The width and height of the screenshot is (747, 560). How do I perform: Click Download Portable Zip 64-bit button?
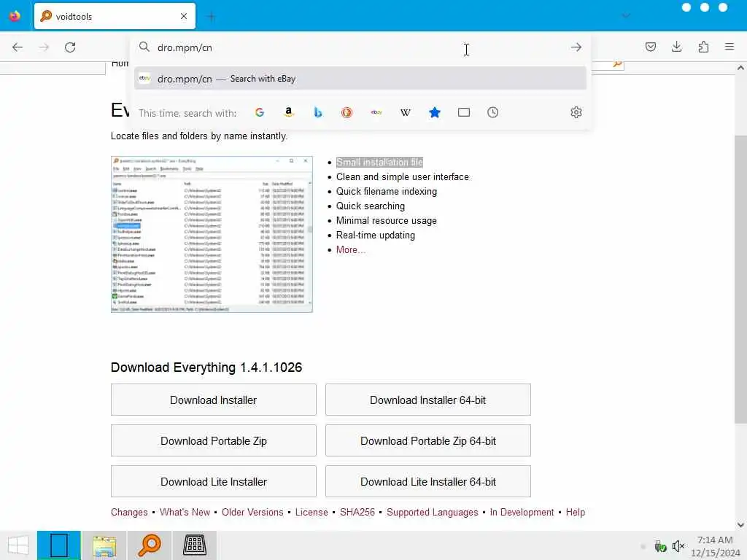tap(427, 441)
